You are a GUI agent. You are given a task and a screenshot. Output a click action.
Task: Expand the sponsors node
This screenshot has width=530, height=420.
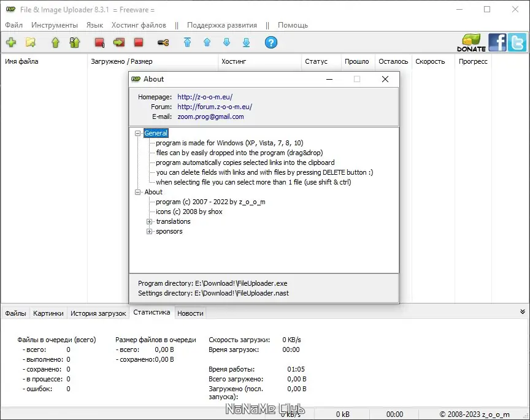149,231
